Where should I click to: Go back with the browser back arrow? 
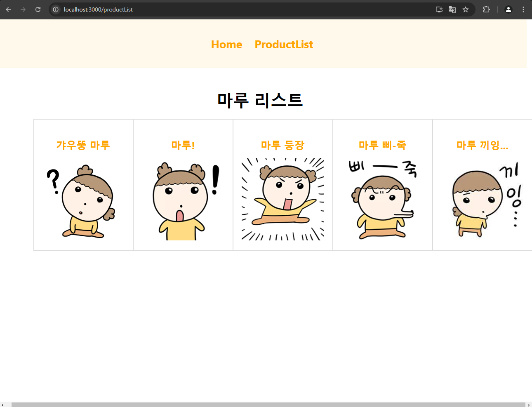(x=8, y=9)
